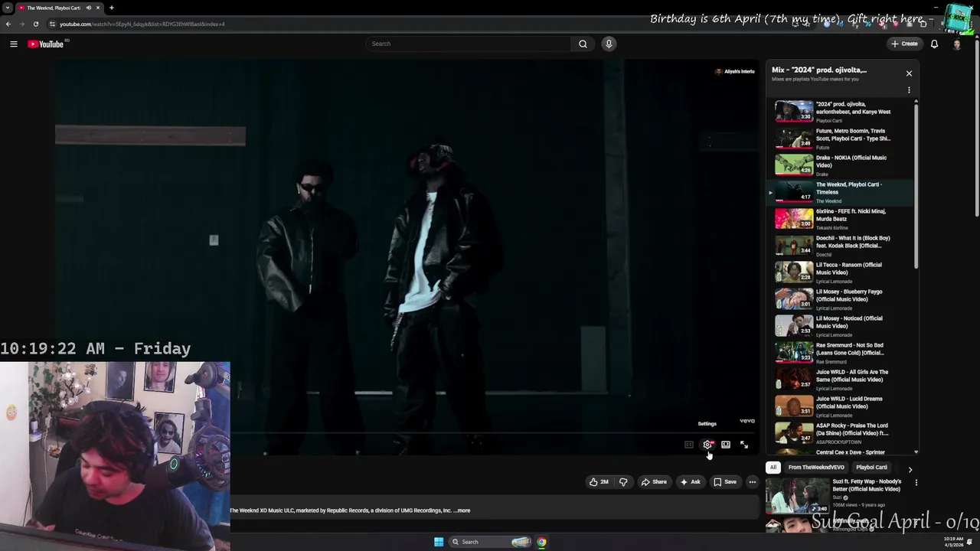Close the Mix playlist panel
Image resolution: width=980 pixels, height=551 pixels.
click(909, 73)
